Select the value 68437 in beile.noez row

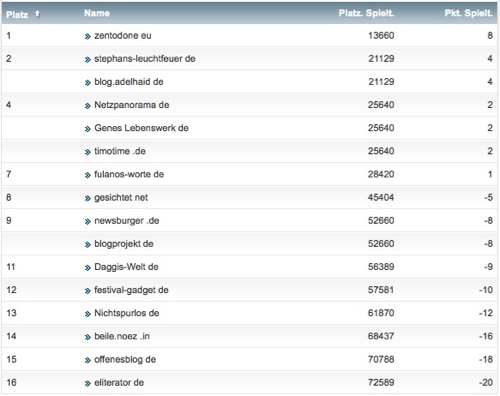pos(381,336)
